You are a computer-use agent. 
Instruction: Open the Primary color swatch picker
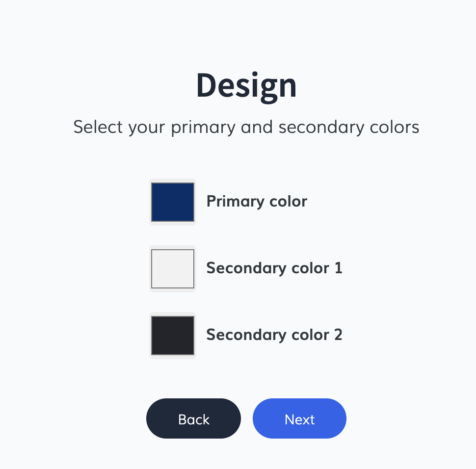pos(173,202)
